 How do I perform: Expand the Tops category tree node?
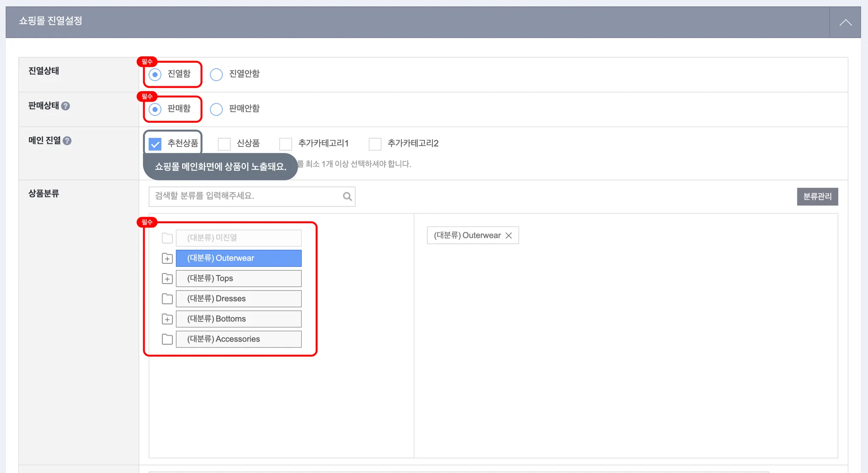pos(167,279)
